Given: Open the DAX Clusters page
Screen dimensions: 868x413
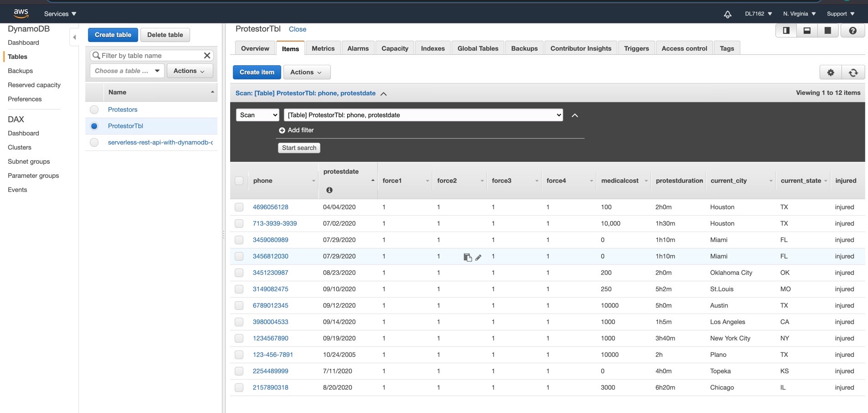Looking at the screenshot, I should pyautogui.click(x=20, y=147).
